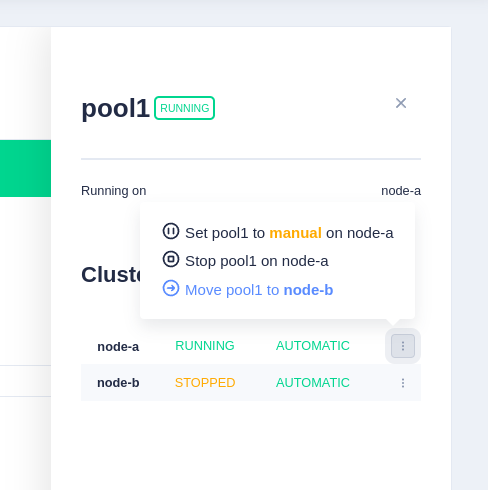This screenshot has height=490, width=488.
Task: Click the blue arrow icon for Move pool1
Action: coord(171,288)
